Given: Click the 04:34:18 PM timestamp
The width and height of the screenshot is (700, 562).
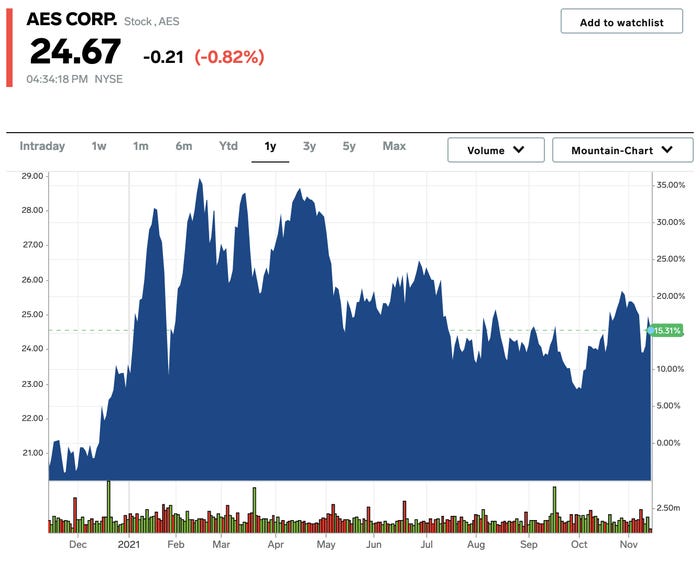Looking at the screenshot, I should point(57,79).
